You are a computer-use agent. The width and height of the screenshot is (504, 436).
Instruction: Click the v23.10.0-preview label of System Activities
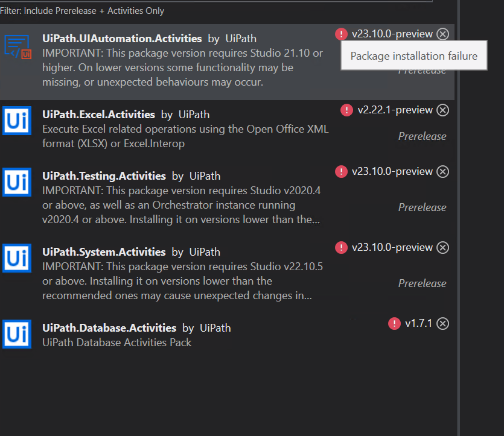[391, 247]
